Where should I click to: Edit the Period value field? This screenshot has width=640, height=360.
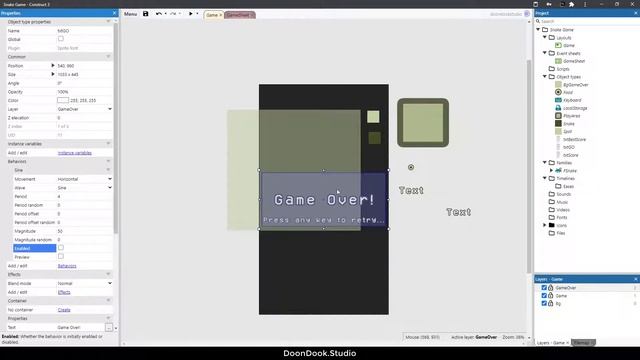coord(84,197)
